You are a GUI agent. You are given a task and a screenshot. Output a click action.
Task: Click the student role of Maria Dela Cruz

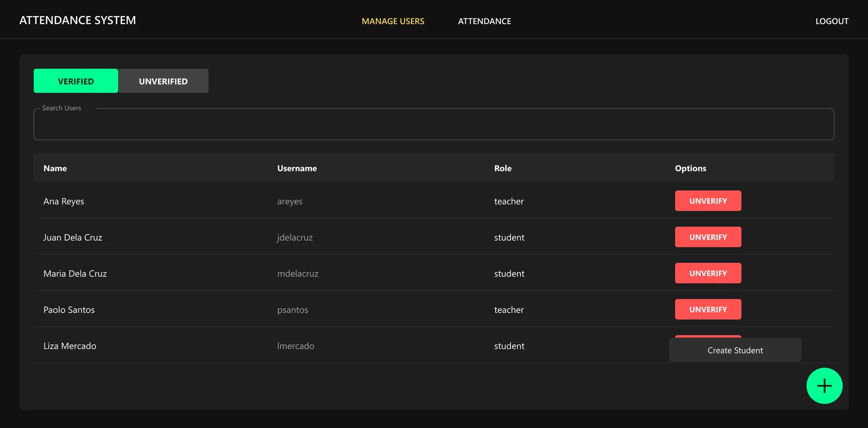(509, 274)
